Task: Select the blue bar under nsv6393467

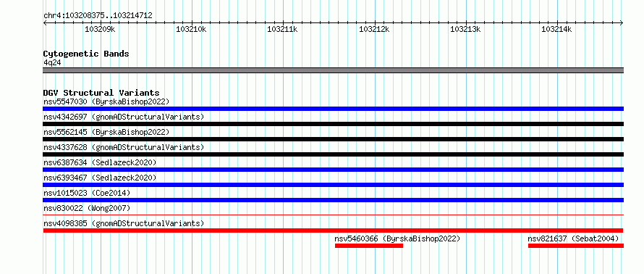Action: coord(333,185)
